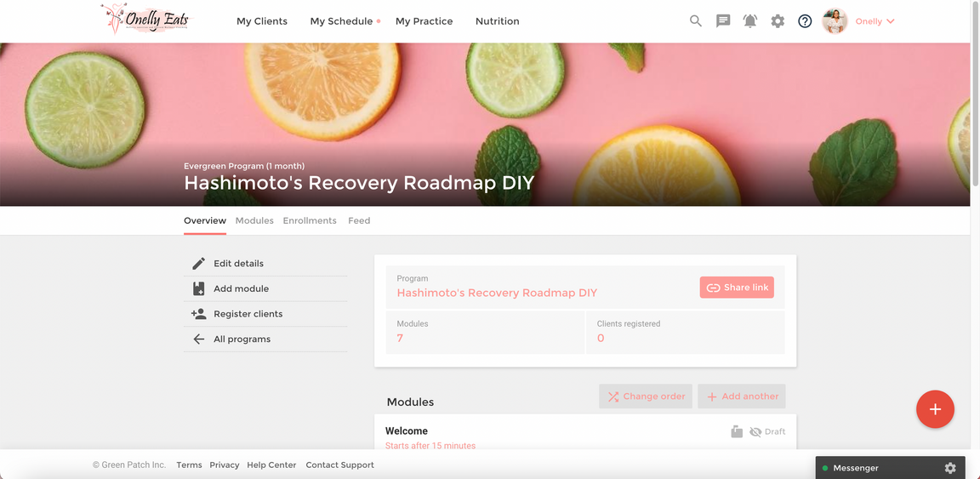Switch to the Modules tab
980x479 pixels.
[254, 220]
